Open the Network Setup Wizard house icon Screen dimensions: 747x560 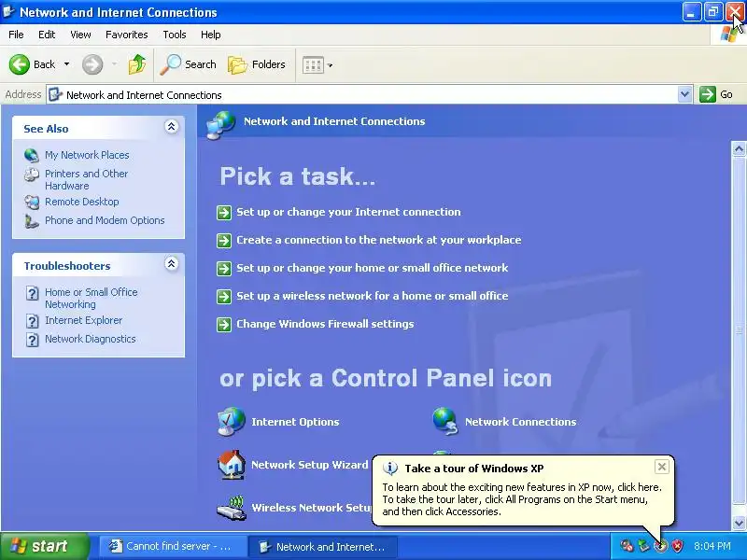tap(232, 464)
